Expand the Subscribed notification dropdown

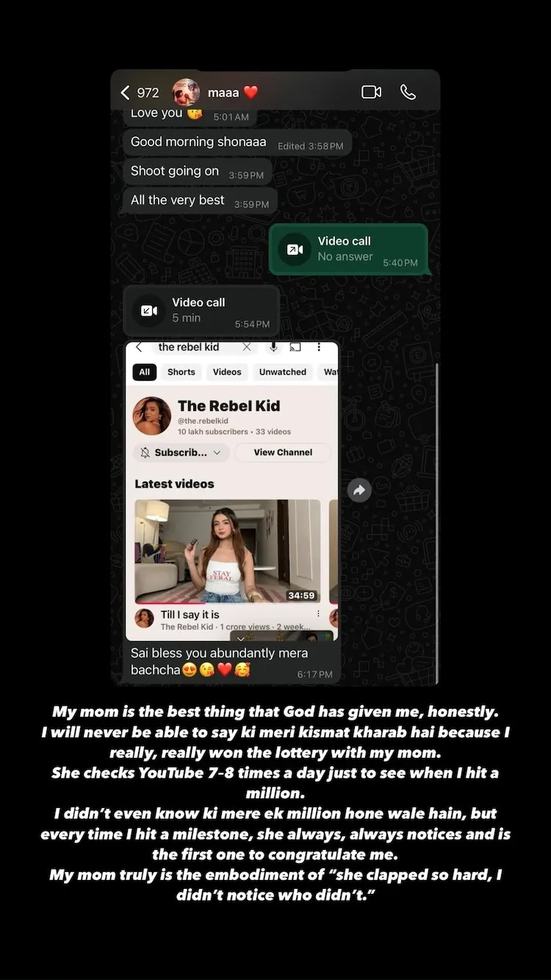[x=181, y=453]
